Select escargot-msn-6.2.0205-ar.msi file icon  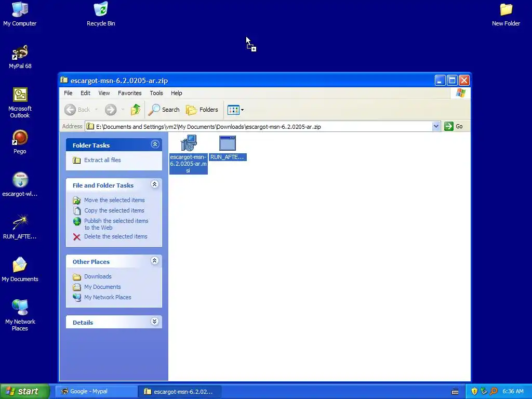pos(188,154)
